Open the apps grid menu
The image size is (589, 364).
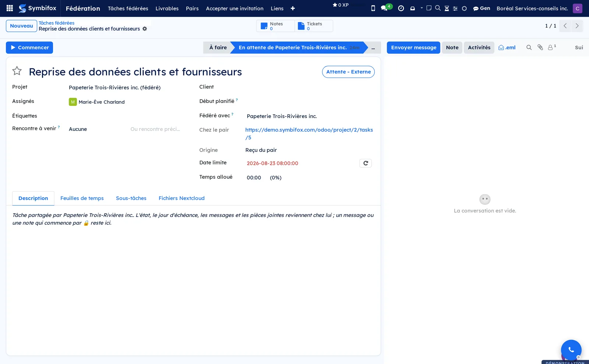click(10, 8)
